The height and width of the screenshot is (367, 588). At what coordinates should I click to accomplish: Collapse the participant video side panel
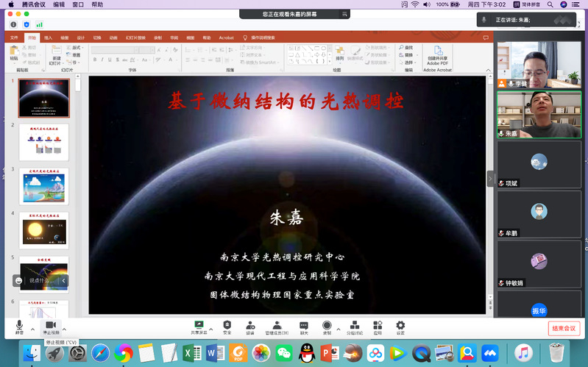(x=491, y=179)
